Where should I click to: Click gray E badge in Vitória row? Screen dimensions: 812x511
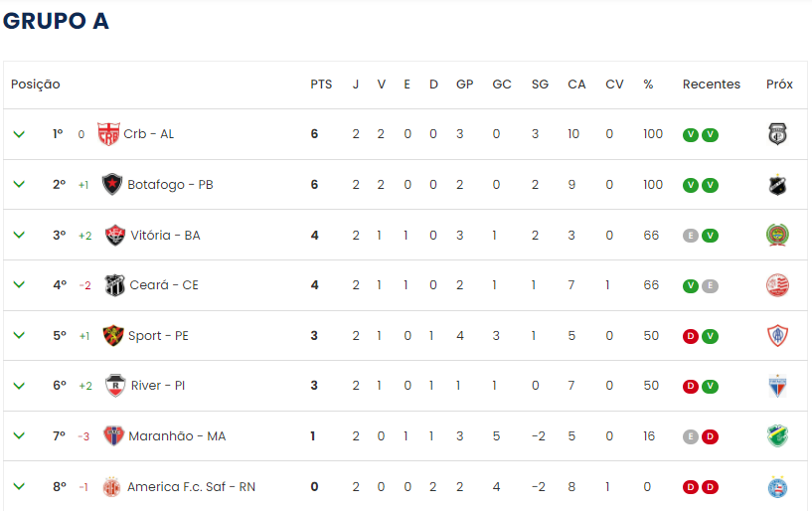pos(691,236)
